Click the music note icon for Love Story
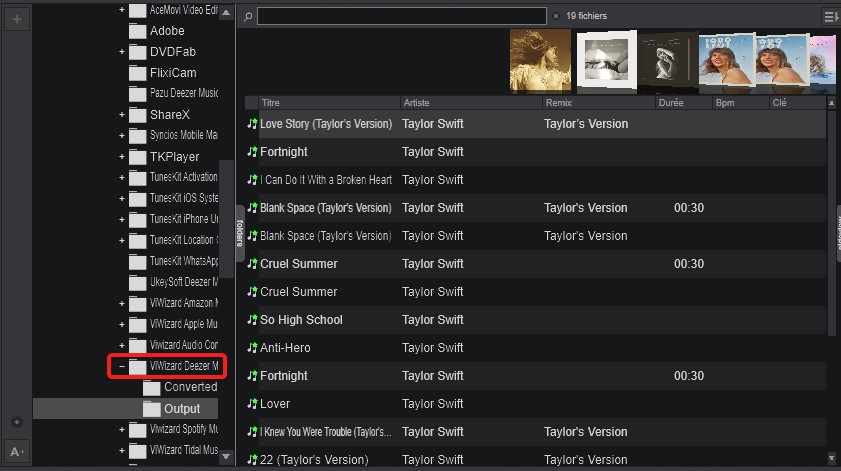The image size is (841, 471). pyautogui.click(x=252, y=124)
